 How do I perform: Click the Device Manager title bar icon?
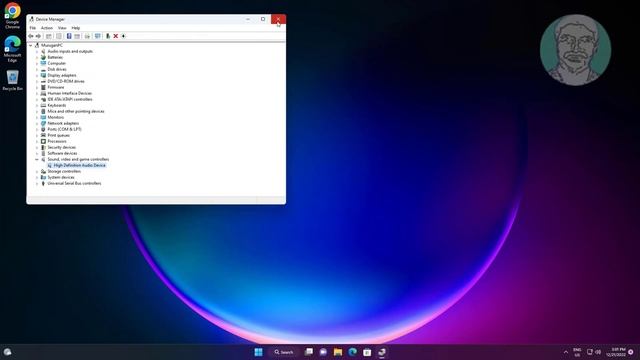coord(31,19)
